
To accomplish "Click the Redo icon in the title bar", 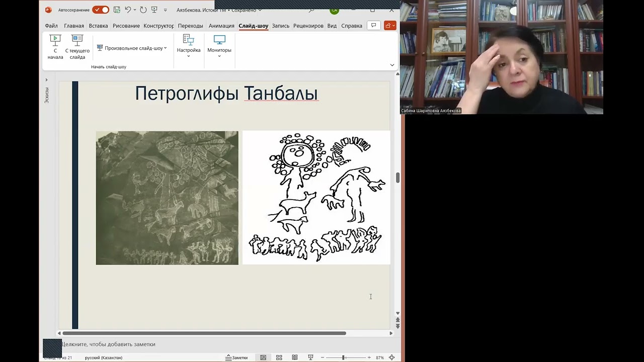I will click(x=143, y=10).
